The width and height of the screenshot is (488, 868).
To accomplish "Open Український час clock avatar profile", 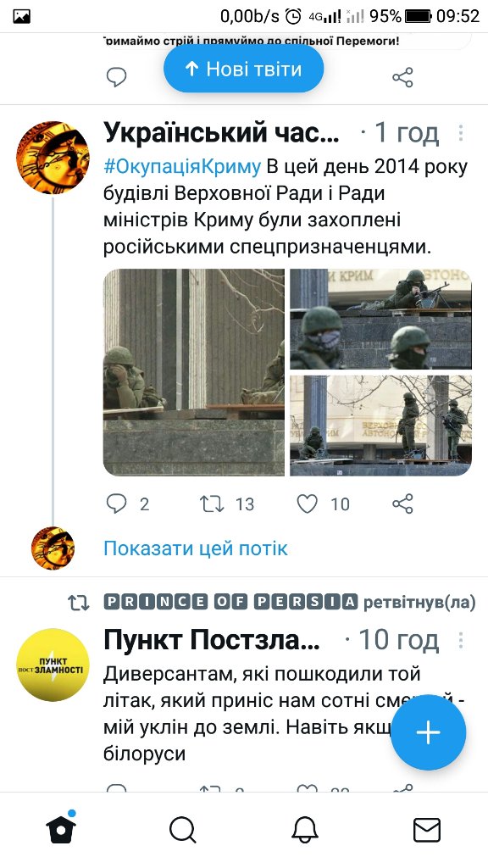I will [53, 158].
